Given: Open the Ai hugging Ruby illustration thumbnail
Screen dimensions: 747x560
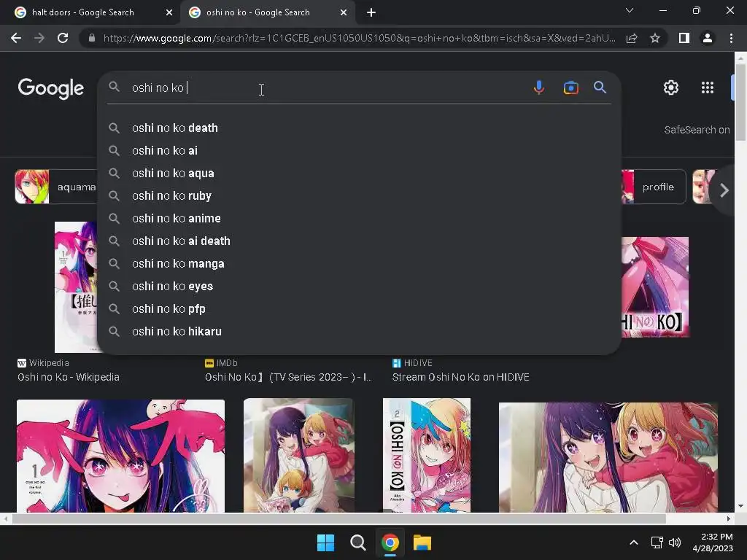Looking at the screenshot, I should click(608, 457).
